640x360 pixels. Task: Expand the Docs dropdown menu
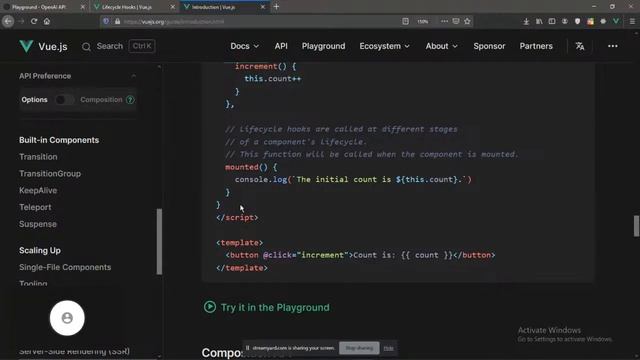click(244, 46)
